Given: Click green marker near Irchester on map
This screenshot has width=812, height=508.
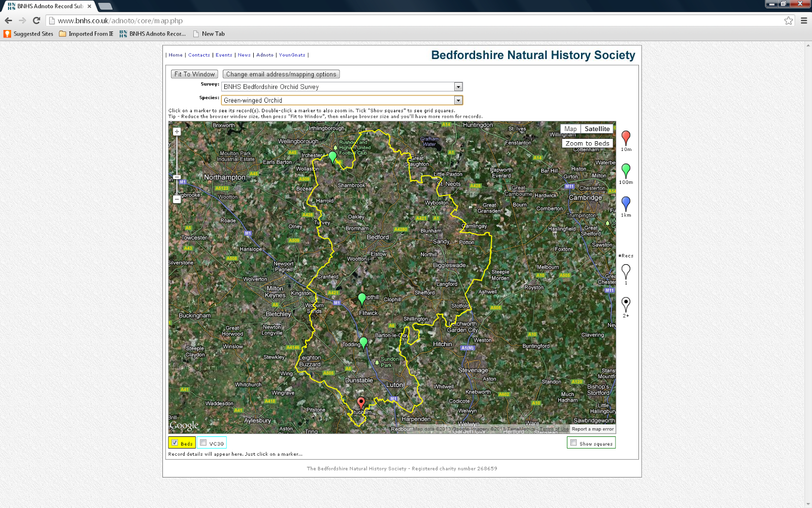Looking at the screenshot, I should (332, 157).
